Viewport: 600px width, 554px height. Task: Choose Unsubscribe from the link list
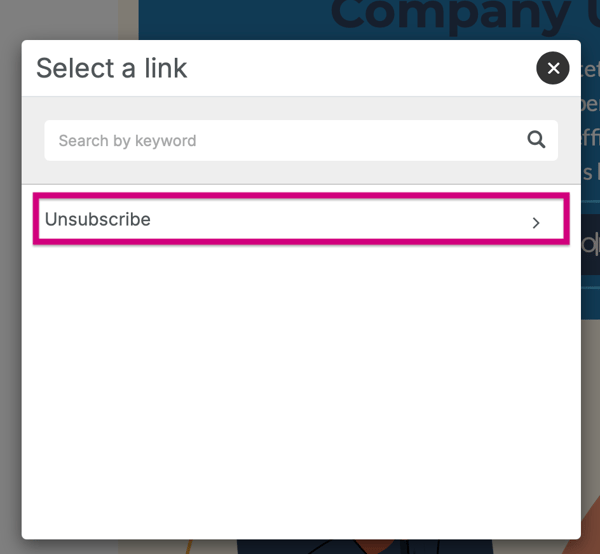coord(301,219)
